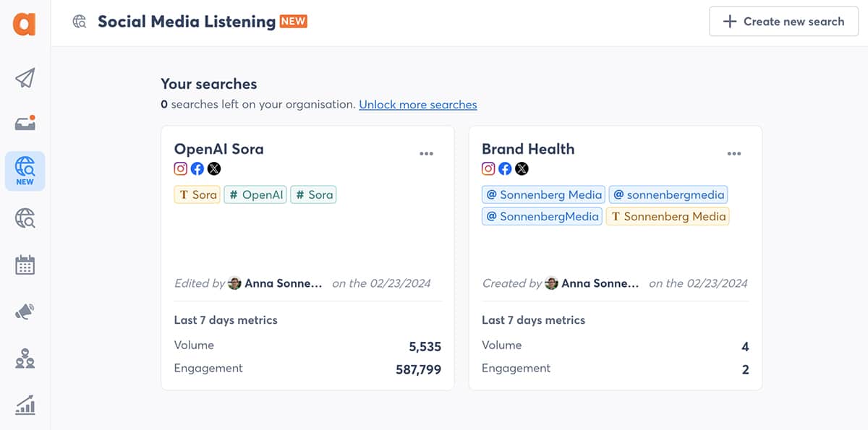Open the Inbox tray icon with notification
868x430 pixels.
click(25, 124)
